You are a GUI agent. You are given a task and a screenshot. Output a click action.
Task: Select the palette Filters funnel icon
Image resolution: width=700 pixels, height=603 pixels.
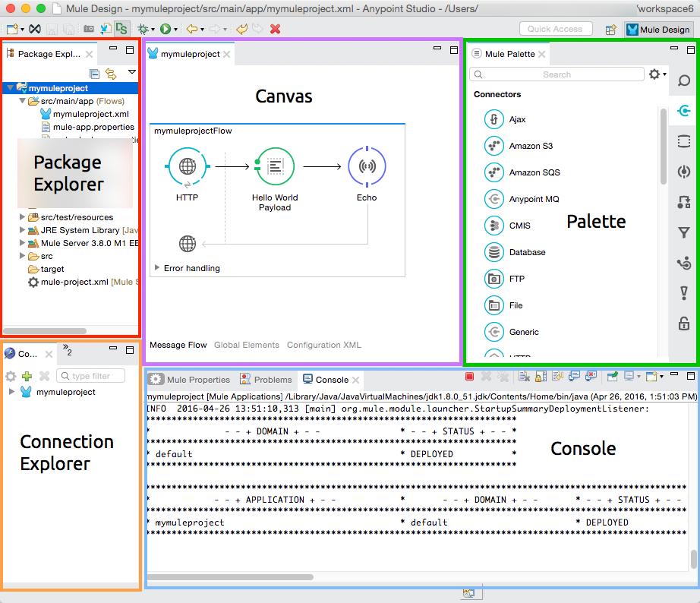click(x=684, y=232)
